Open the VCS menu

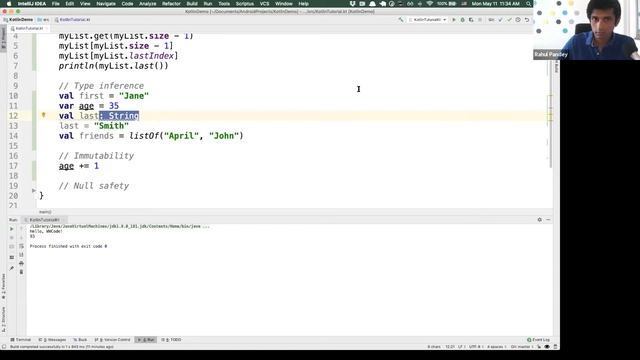point(264,4)
